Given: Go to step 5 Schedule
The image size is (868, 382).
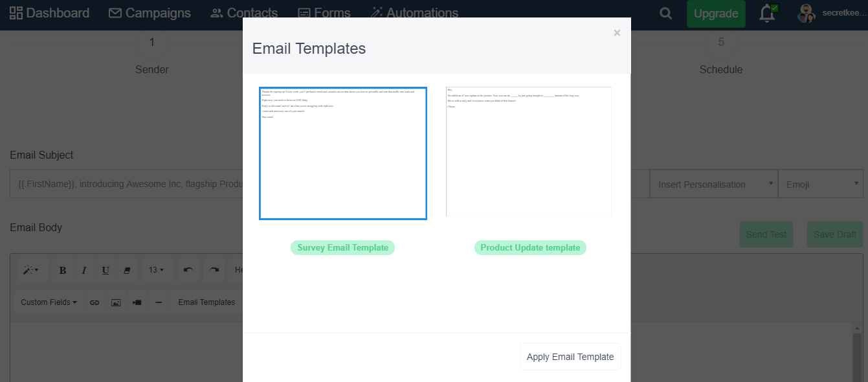Looking at the screenshot, I should click(x=721, y=56).
